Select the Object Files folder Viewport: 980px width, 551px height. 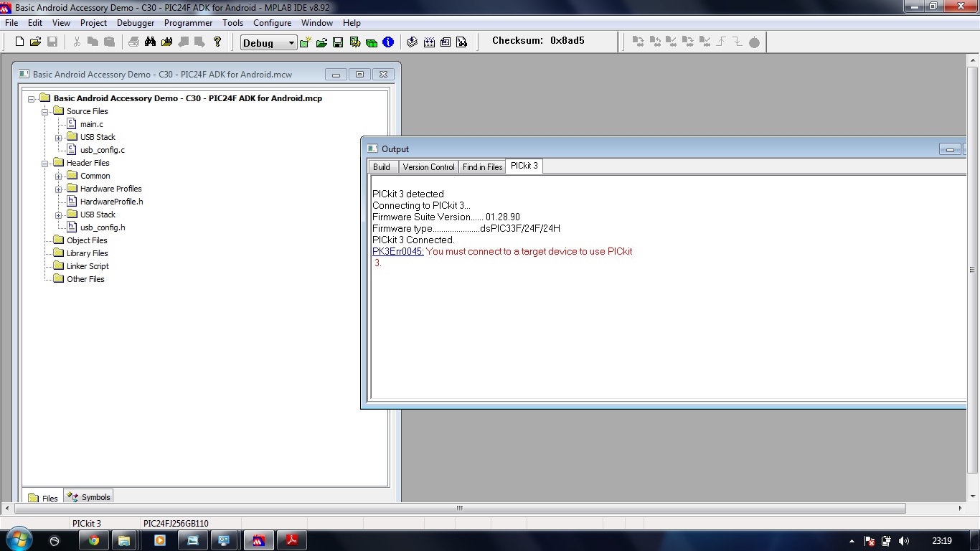(87, 241)
